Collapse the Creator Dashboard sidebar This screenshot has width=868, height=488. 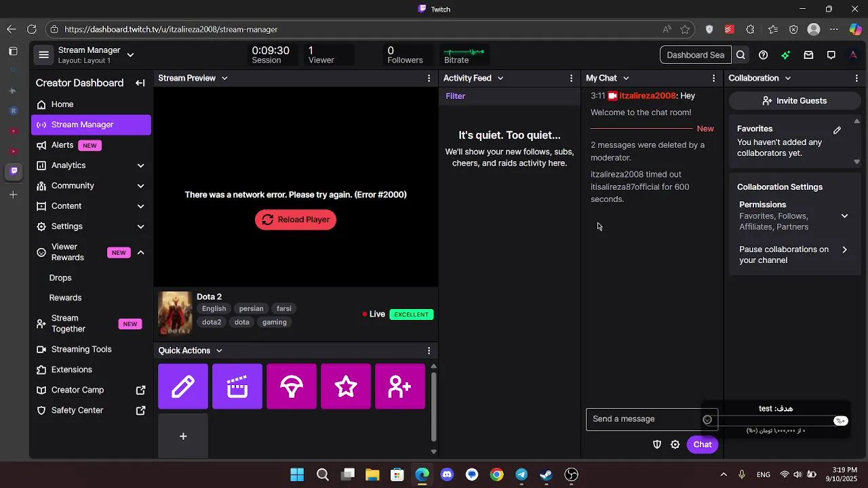click(x=140, y=83)
